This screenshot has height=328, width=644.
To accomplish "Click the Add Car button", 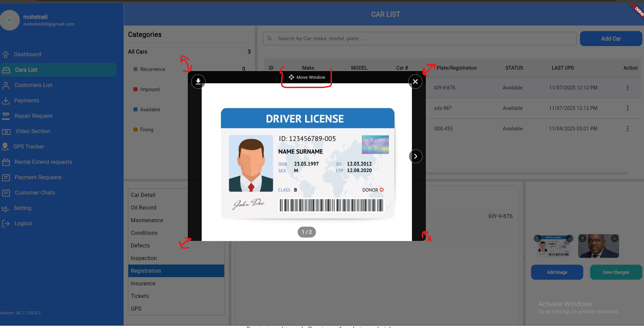I will click(x=611, y=39).
